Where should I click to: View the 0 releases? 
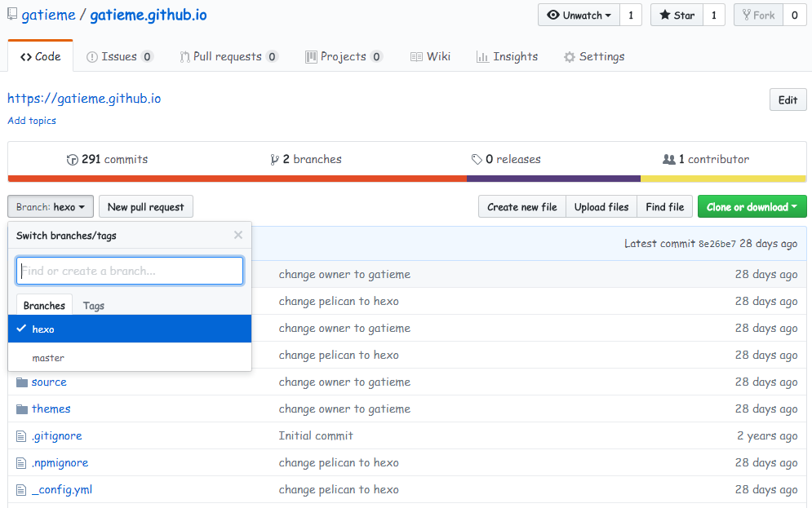(x=506, y=159)
